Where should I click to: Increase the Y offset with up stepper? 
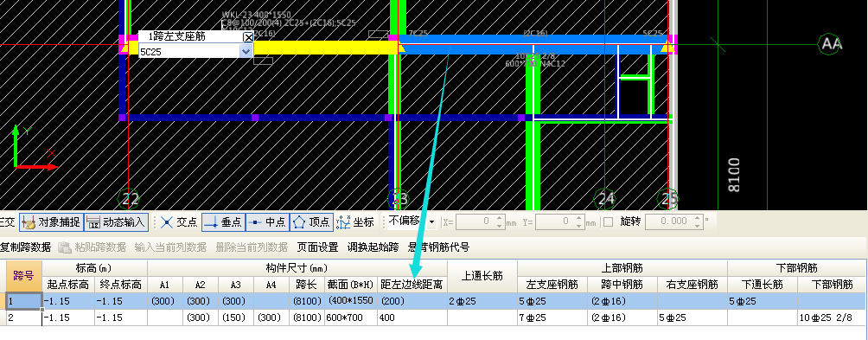pyautogui.click(x=579, y=218)
